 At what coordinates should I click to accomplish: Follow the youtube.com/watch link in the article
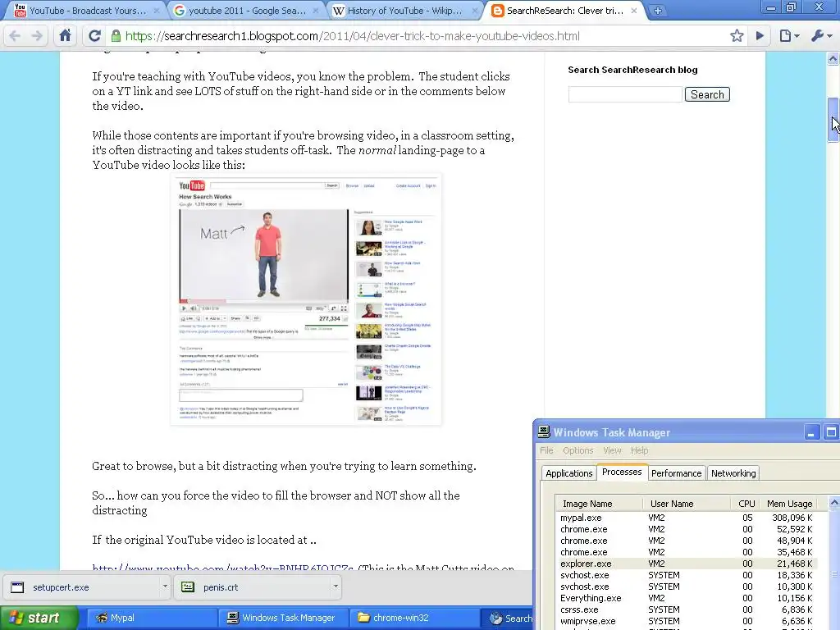pyautogui.click(x=222, y=567)
